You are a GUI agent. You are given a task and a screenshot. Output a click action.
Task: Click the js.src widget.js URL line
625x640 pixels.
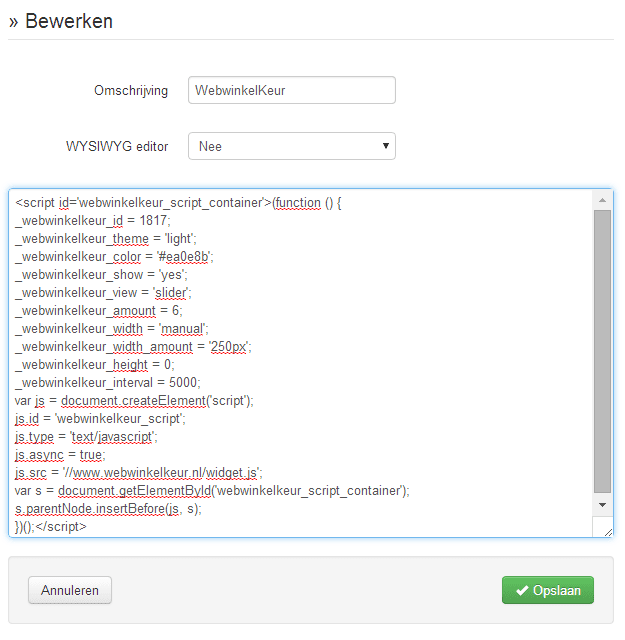[138, 473]
